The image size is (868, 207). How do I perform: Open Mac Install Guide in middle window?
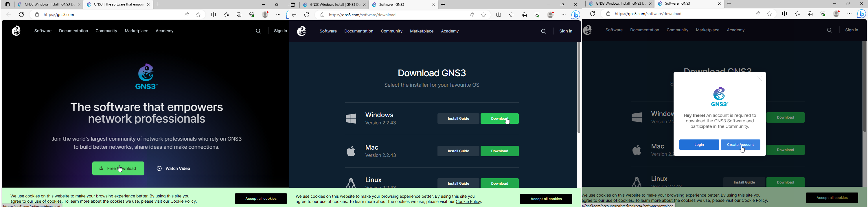(x=458, y=151)
